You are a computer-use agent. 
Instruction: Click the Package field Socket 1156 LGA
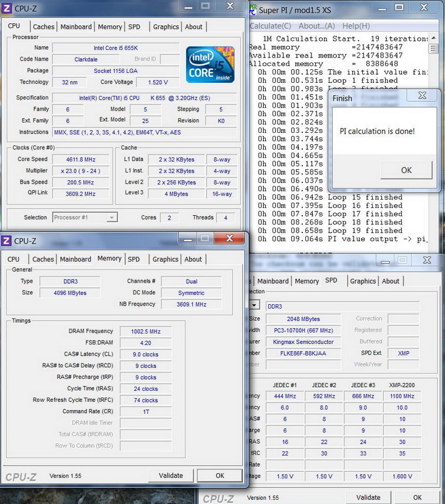pyautogui.click(x=116, y=70)
